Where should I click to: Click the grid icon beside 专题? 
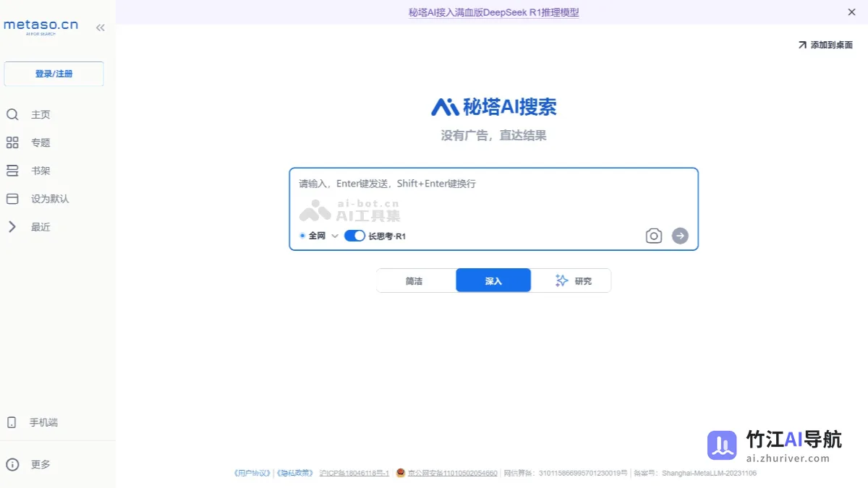[12, 142]
